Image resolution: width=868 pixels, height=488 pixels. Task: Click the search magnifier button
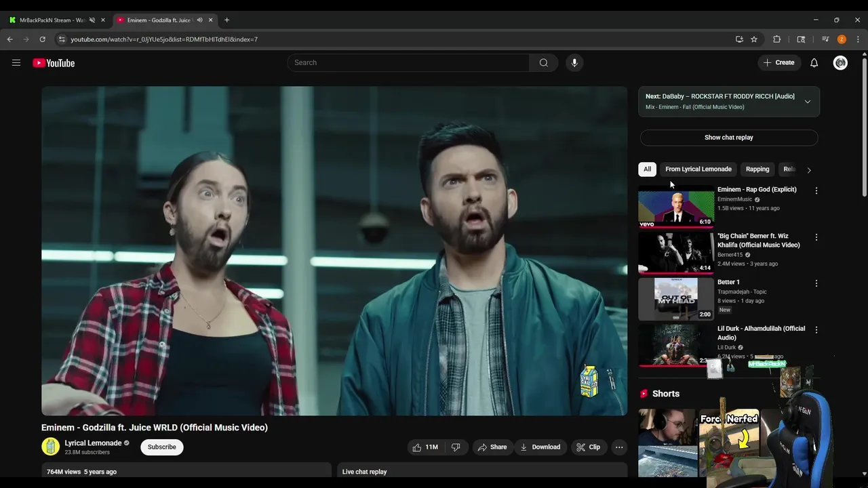tap(543, 62)
